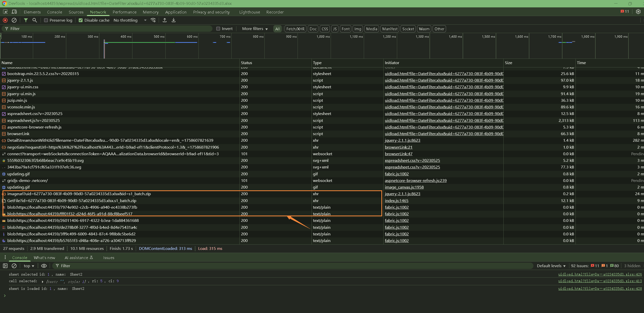644x313 pixels.
Task: Clear the network log
Action: (x=14, y=20)
